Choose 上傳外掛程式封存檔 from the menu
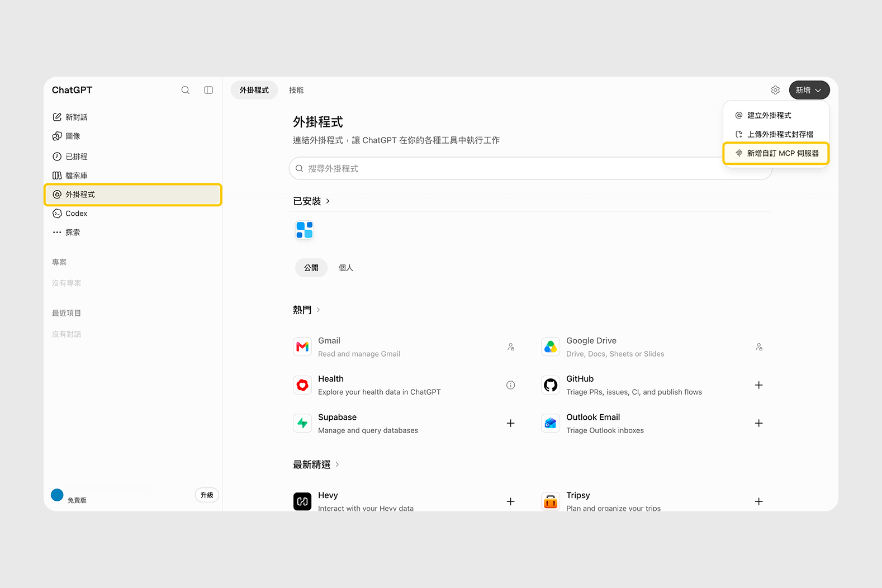 click(776, 134)
